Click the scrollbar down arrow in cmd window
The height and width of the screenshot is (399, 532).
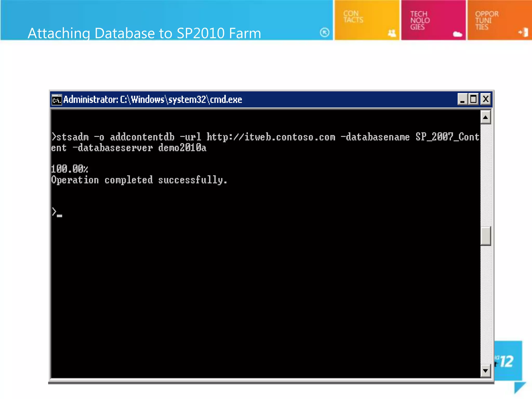click(x=485, y=371)
